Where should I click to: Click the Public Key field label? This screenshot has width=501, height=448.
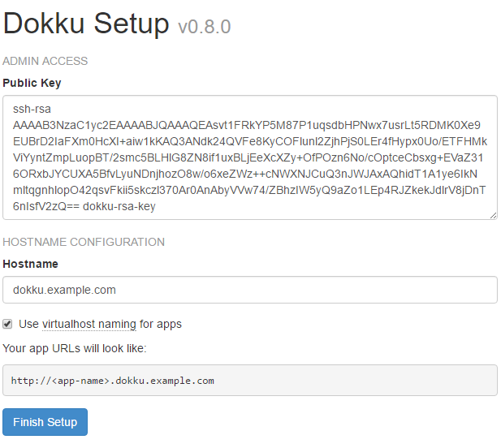click(x=32, y=83)
